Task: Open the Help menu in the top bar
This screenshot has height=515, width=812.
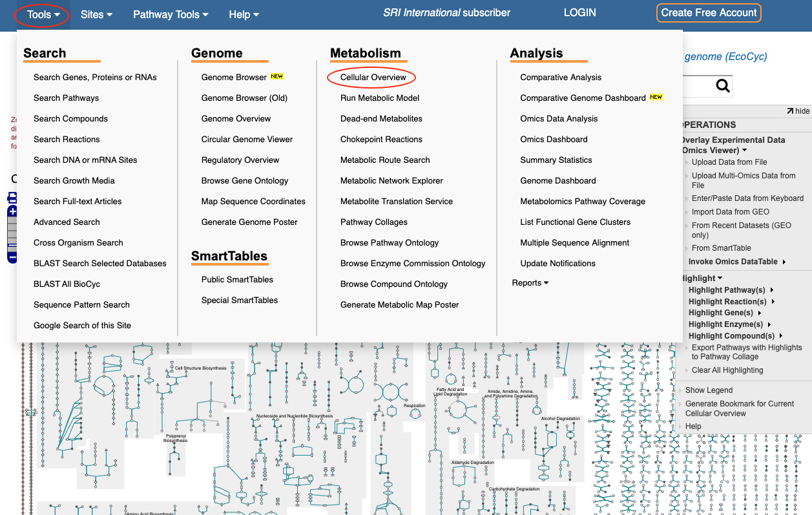Action: 244,14
